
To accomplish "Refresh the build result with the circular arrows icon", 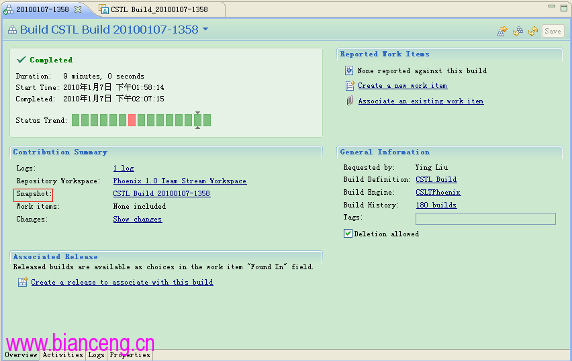I will click(x=533, y=31).
